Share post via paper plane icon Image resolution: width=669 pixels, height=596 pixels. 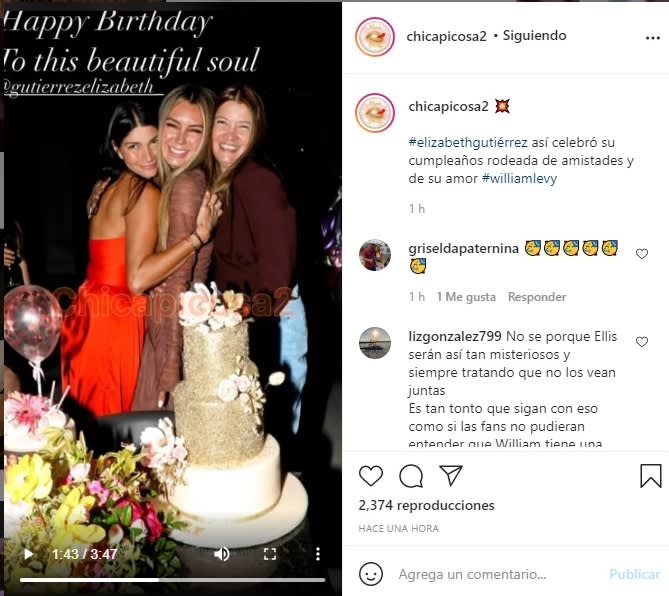pos(451,475)
